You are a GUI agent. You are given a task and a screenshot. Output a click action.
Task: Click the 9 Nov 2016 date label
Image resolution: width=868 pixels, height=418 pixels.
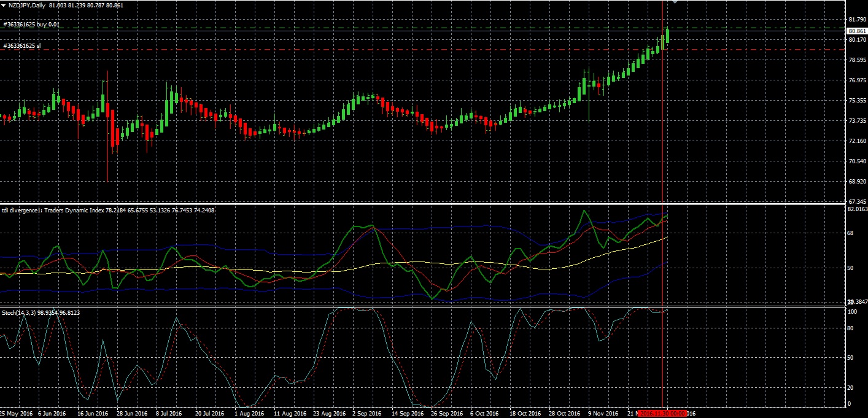[x=603, y=414]
